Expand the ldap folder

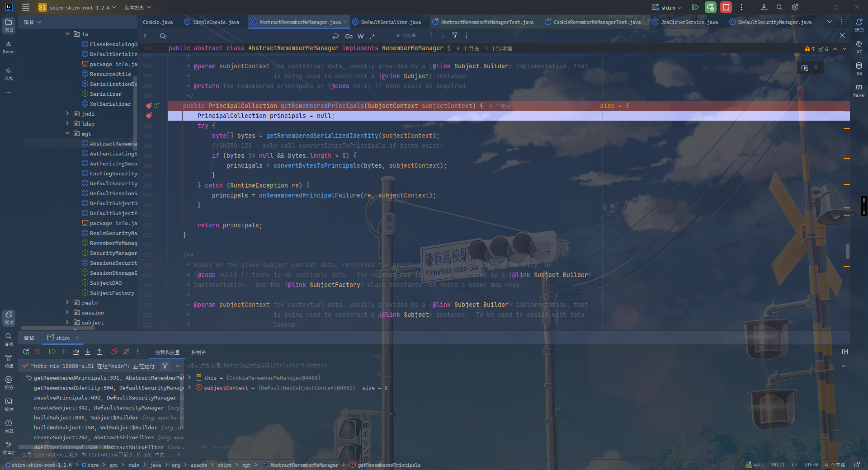click(x=67, y=123)
